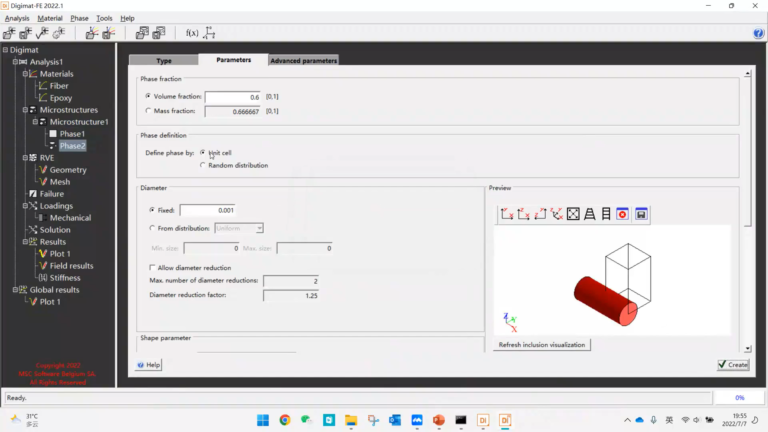Screen dimensions: 768x432
Task: Click the Help button at bottom left
Action: [x=149, y=364]
